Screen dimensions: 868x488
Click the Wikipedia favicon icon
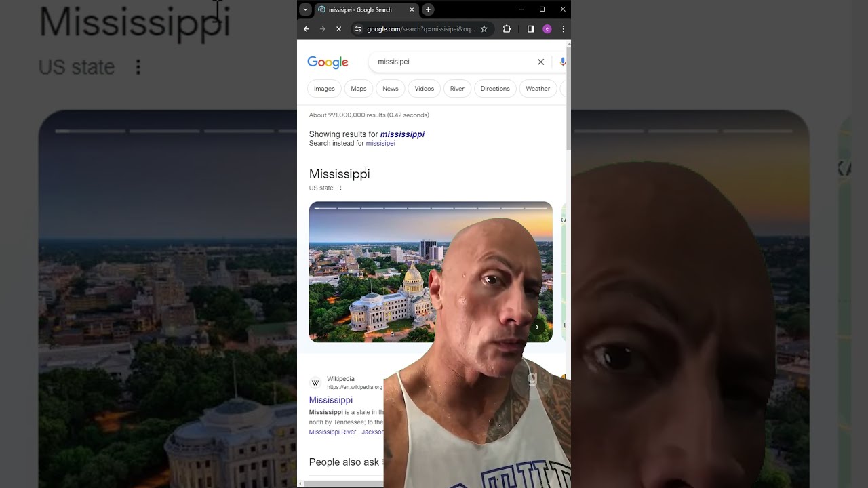click(x=315, y=383)
